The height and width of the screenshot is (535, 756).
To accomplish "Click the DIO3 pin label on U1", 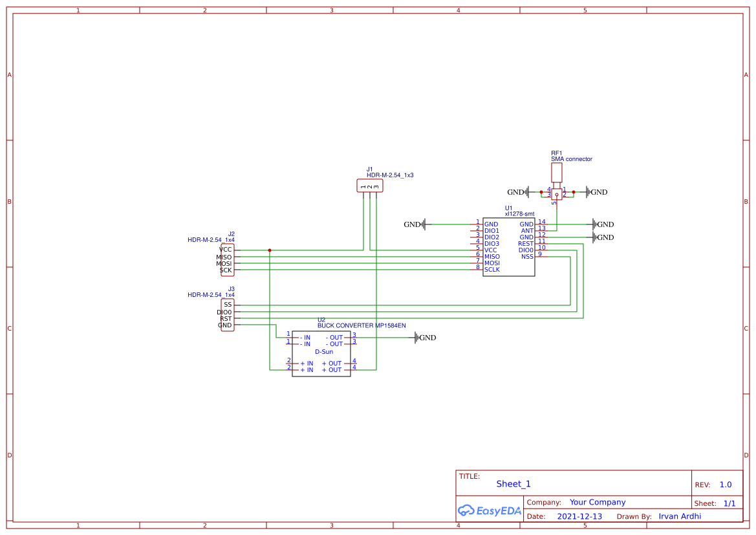I will coord(491,244).
